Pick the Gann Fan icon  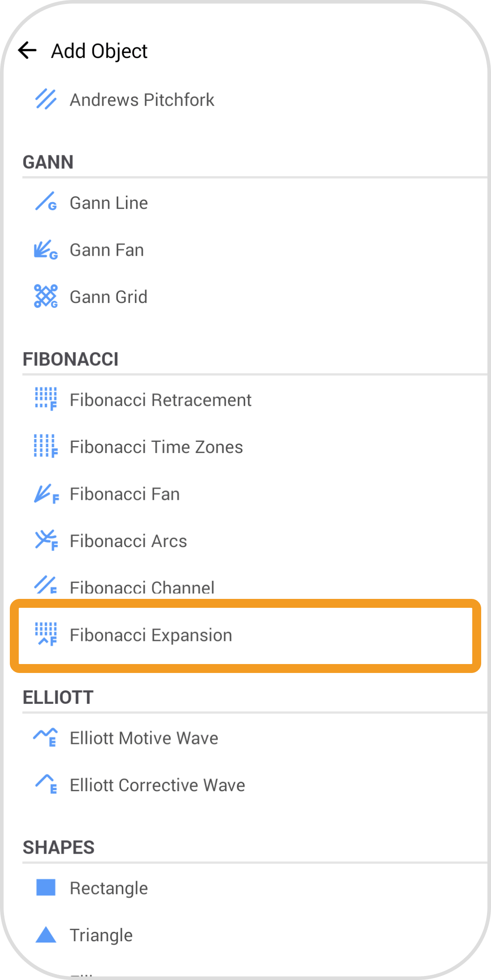[x=46, y=250]
